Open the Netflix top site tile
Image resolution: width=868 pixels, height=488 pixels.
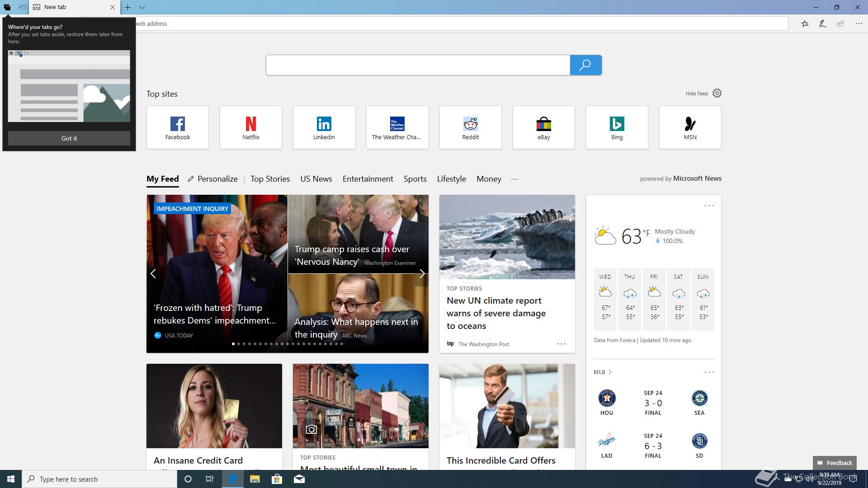click(251, 127)
